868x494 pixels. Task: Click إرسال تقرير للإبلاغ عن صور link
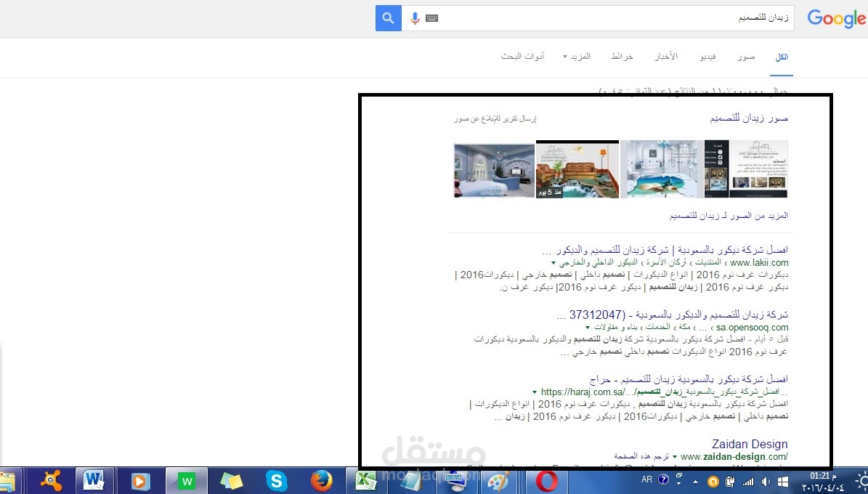[495, 118]
